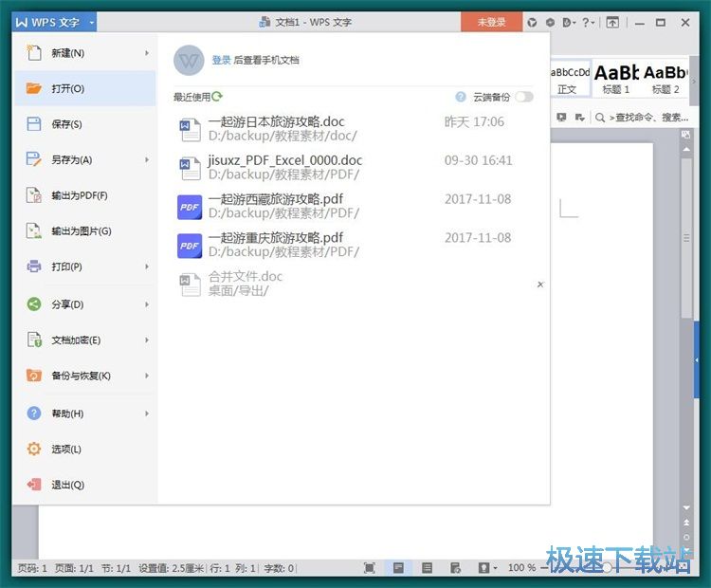Click the full-screen view icon in status bar
The width and height of the screenshot is (711, 588).
370,567
